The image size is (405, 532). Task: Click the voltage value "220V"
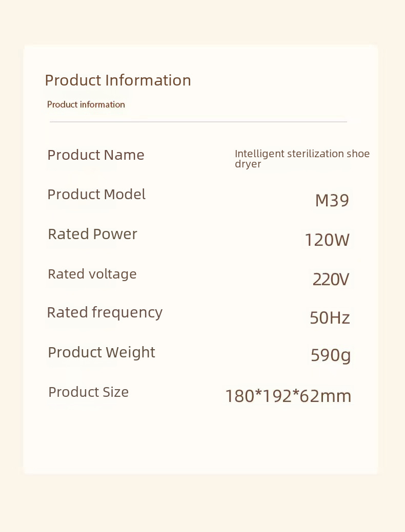[x=331, y=280]
